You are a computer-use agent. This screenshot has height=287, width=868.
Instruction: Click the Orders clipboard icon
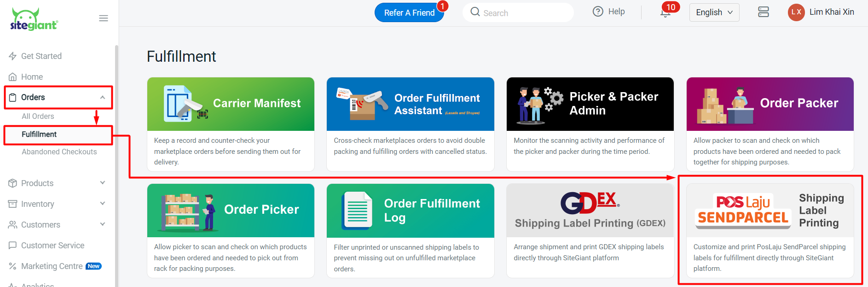[x=13, y=98]
